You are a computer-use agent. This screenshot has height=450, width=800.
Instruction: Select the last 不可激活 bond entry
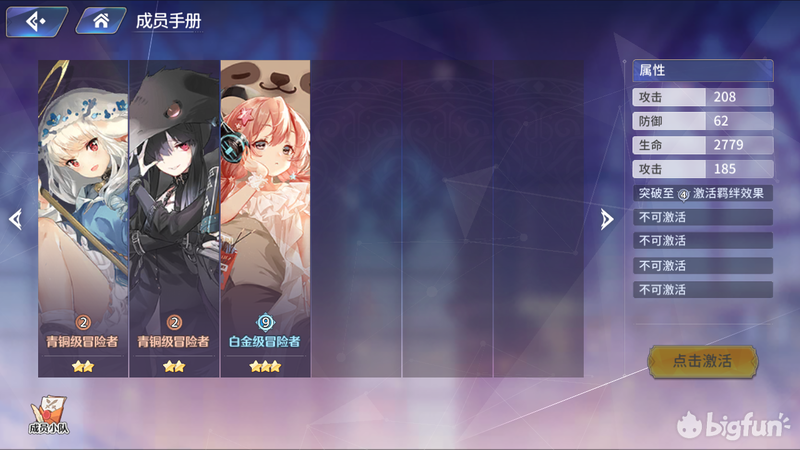tap(703, 290)
